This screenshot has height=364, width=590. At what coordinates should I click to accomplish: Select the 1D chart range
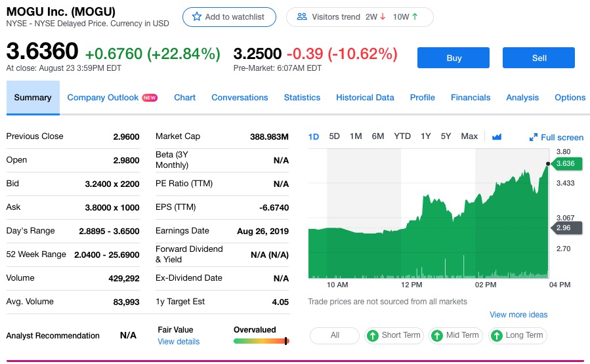tap(314, 136)
